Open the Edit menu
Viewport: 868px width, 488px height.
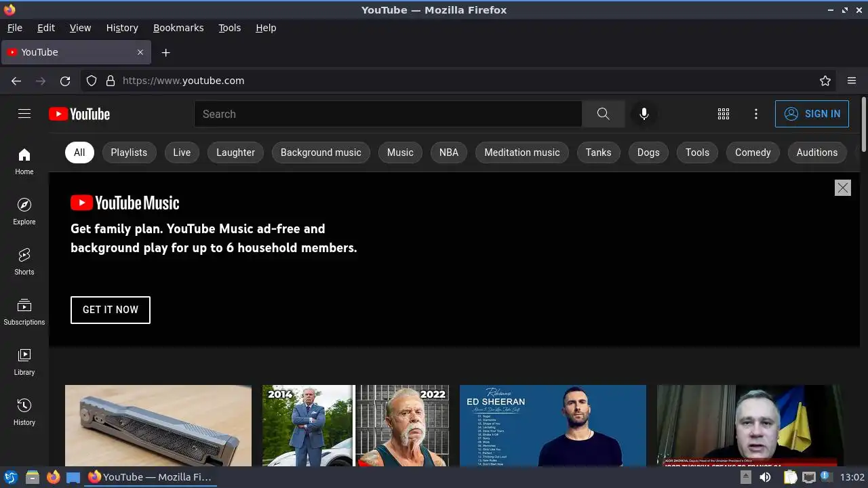click(x=46, y=28)
